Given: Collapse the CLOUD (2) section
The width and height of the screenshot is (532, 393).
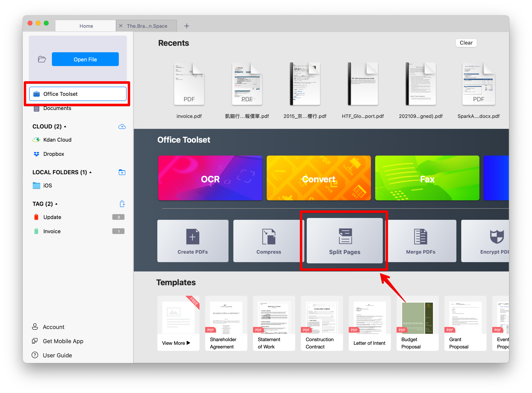Looking at the screenshot, I should (x=65, y=127).
